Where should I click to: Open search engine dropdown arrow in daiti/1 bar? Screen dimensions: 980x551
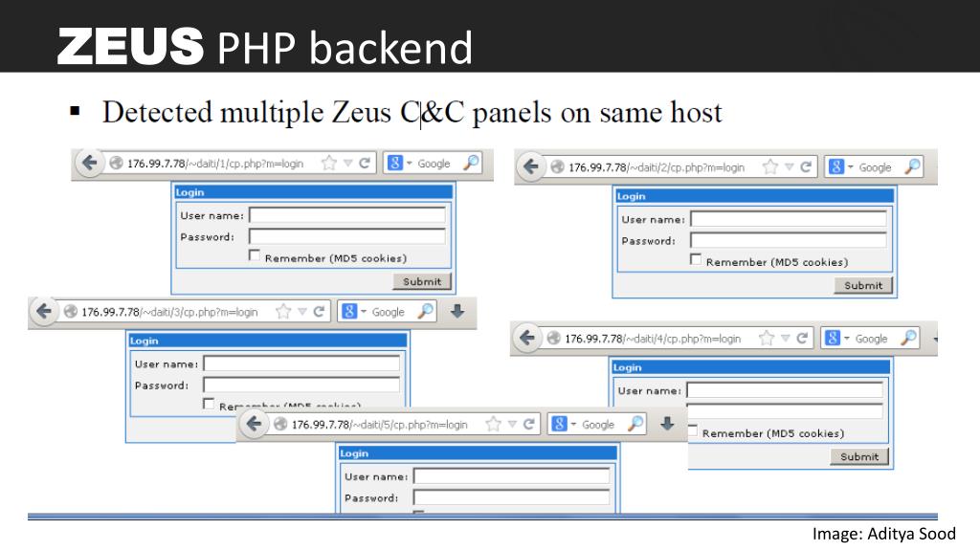tap(410, 163)
